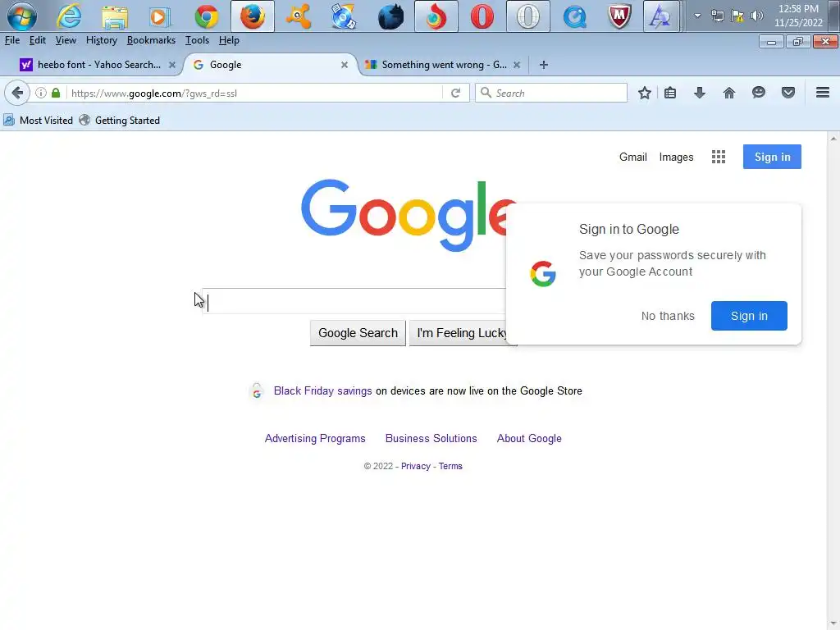Open Business Solutions link

(x=431, y=438)
